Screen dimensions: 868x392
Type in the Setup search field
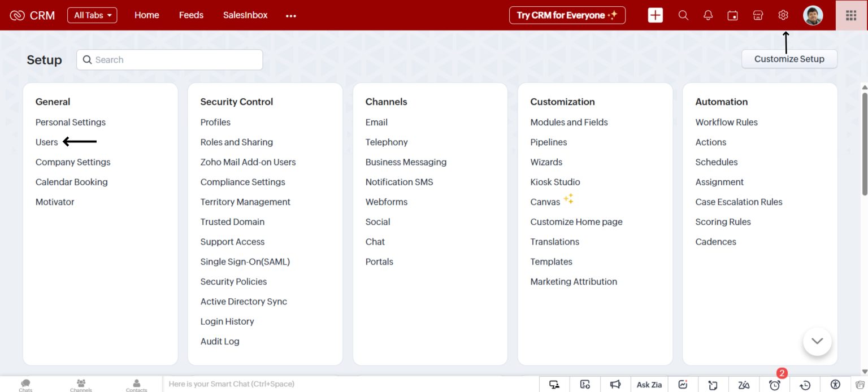(169, 59)
